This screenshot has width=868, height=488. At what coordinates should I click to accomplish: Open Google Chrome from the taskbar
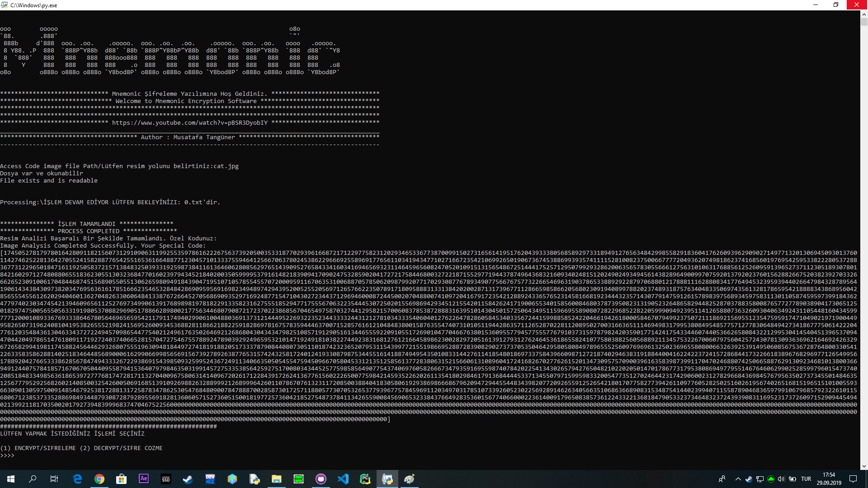pos(99,479)
